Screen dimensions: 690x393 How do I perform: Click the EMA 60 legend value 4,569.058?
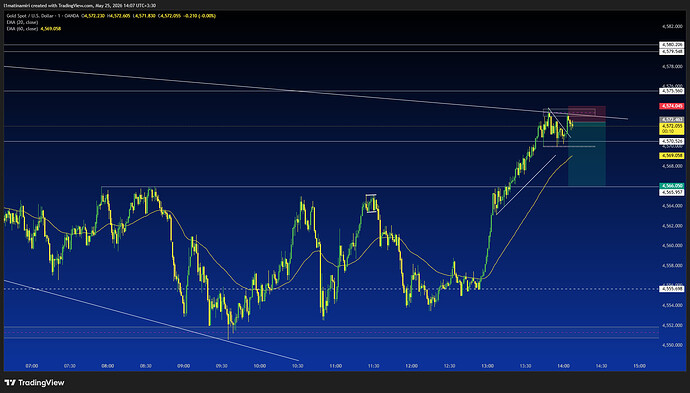[x=51, y=29]
